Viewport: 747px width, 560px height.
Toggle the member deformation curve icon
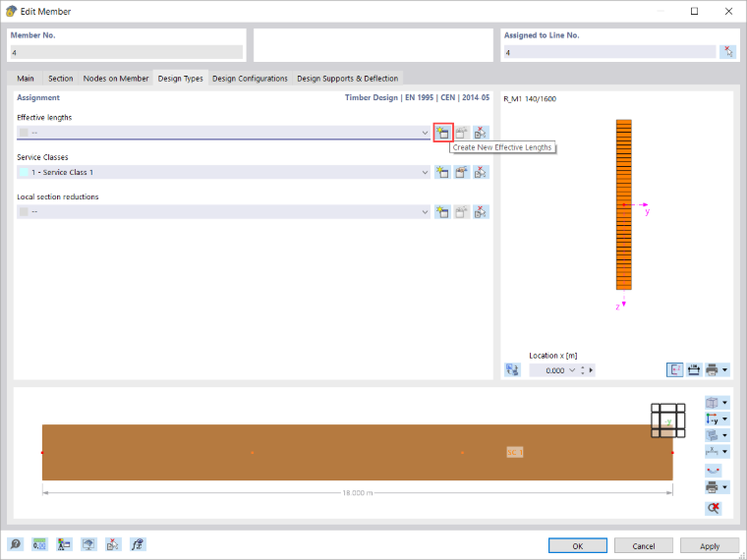(714, 471)
